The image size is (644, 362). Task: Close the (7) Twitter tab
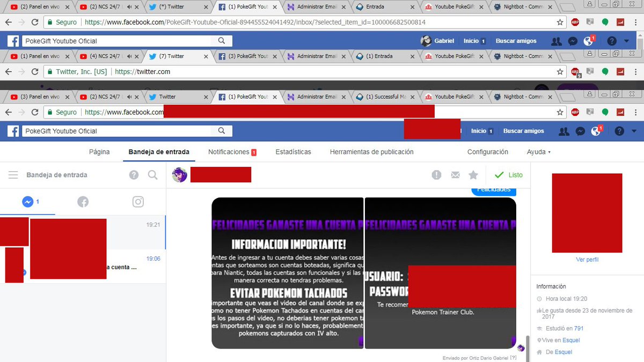[206, 56]
